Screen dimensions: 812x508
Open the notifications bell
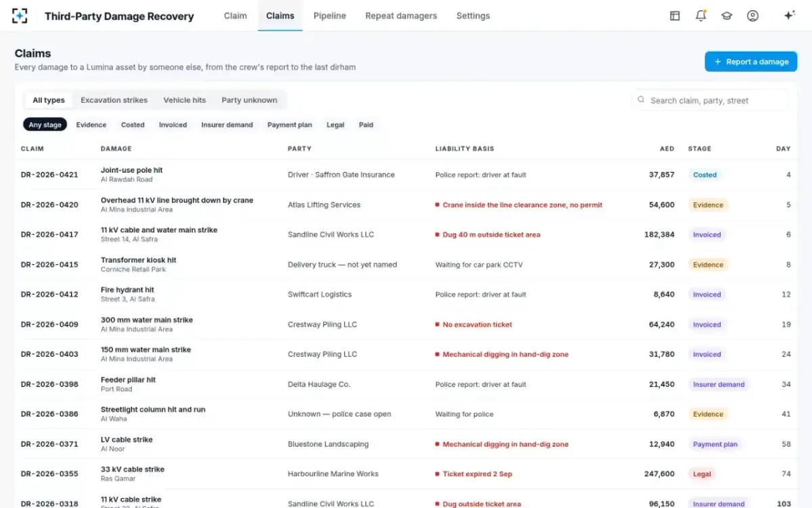(701, 16)
